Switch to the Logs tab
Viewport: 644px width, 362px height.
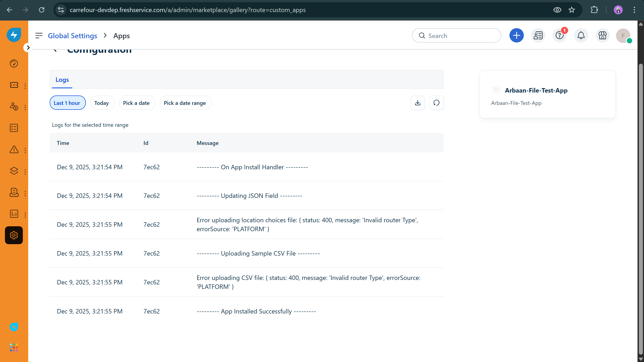tap(62, 80)
